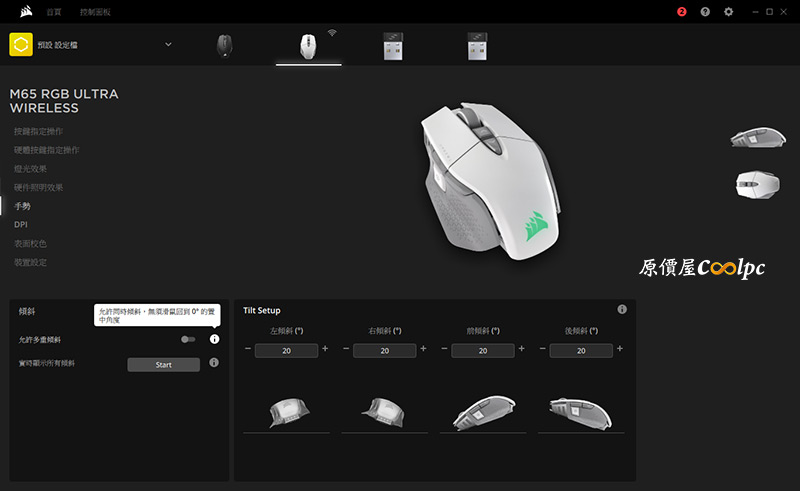Click info icon beside multi-tilt toggle

(214, 339)
